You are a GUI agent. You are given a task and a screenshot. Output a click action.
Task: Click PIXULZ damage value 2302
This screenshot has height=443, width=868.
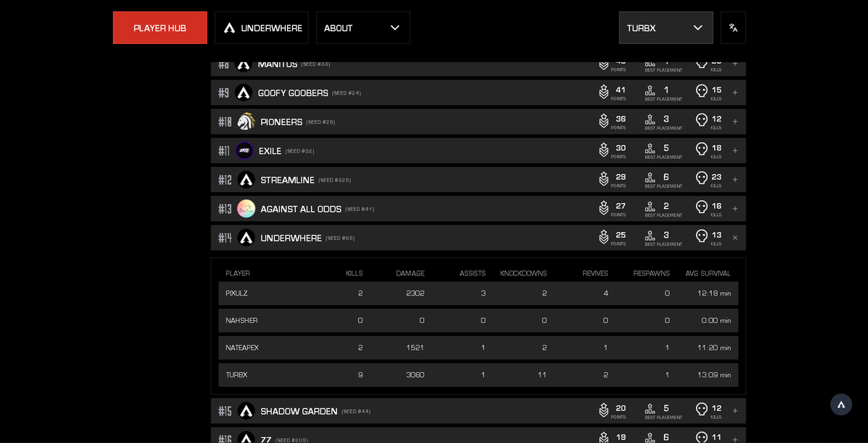[x=415, y=293]
